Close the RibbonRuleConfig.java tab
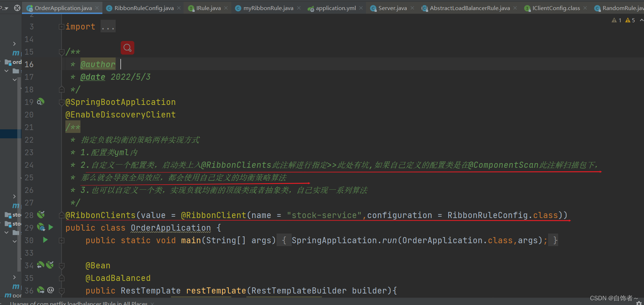 coord(179,8)
